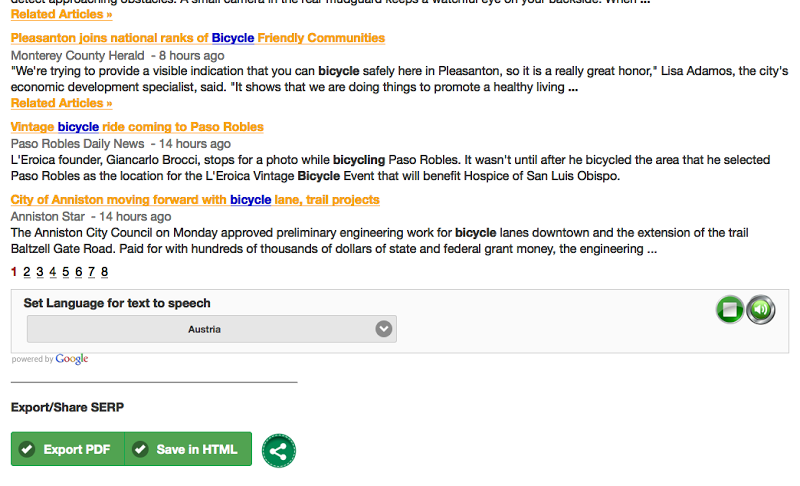Open the Pleasanton Bicycle Friendly Communities article
This screenshot has height=486, width=800.
pos(197,38)
